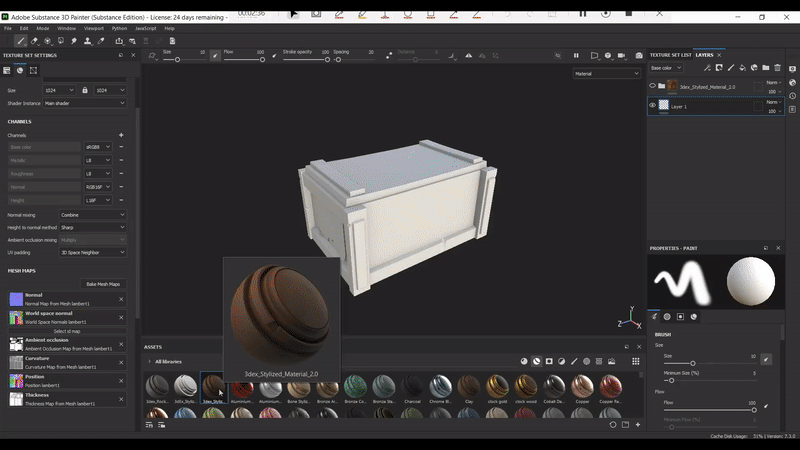Choose the Polygon fill tool

coord(62,41)
